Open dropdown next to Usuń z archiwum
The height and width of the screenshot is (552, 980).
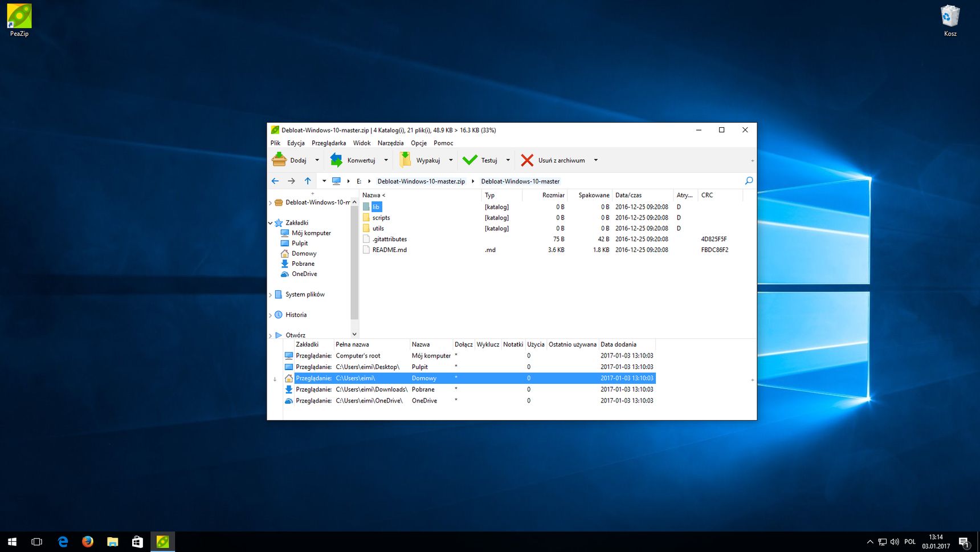(x=596, y=160)
